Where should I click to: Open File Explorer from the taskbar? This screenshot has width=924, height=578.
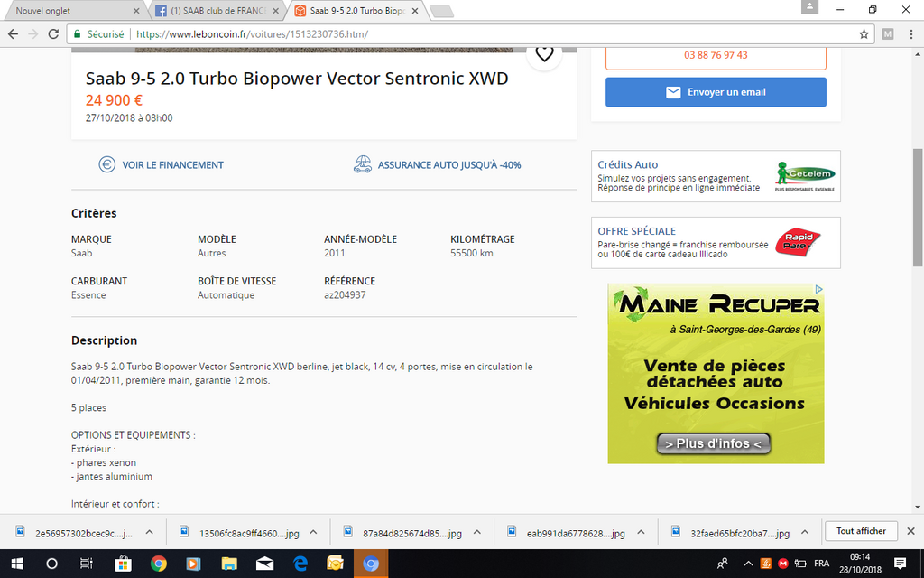click(x=229, y=564)
